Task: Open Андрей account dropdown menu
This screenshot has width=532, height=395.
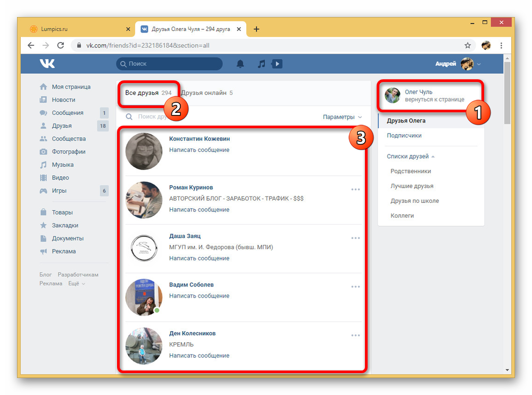Action: pos(458,63)
